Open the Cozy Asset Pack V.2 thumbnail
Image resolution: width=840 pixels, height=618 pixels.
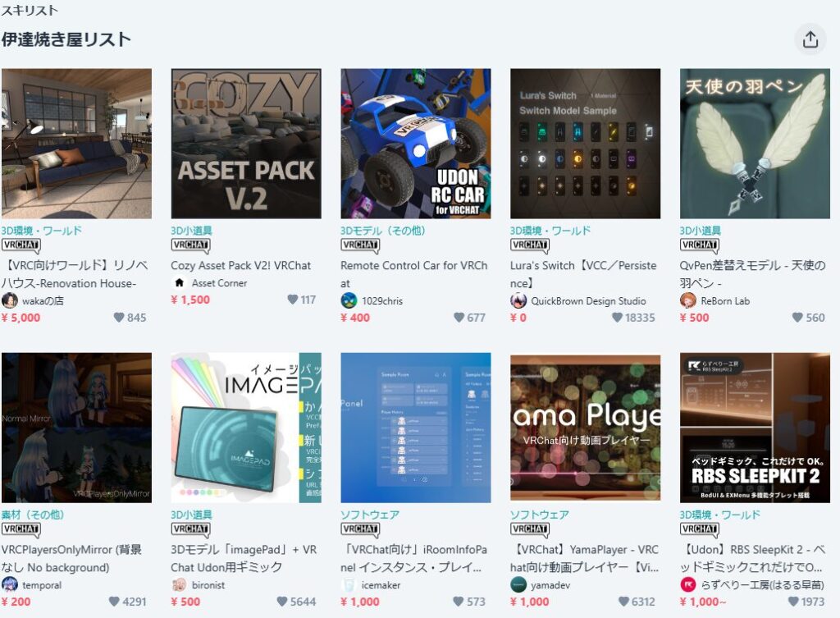click(x=246, y=144)
